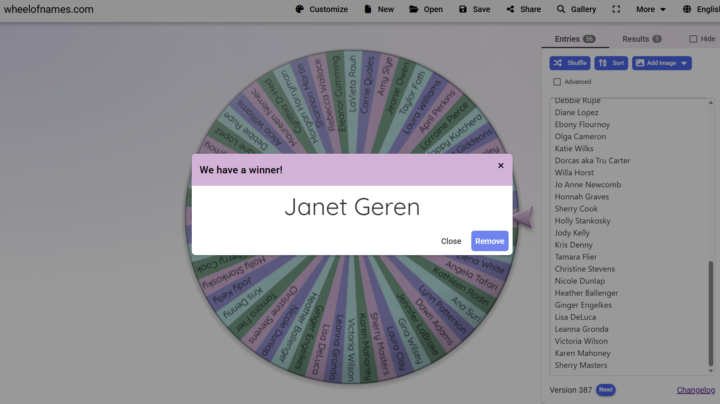The height and width of the screenshot is (404, 720).
Task: Shuffle the entries list
Action: (570, 63)
